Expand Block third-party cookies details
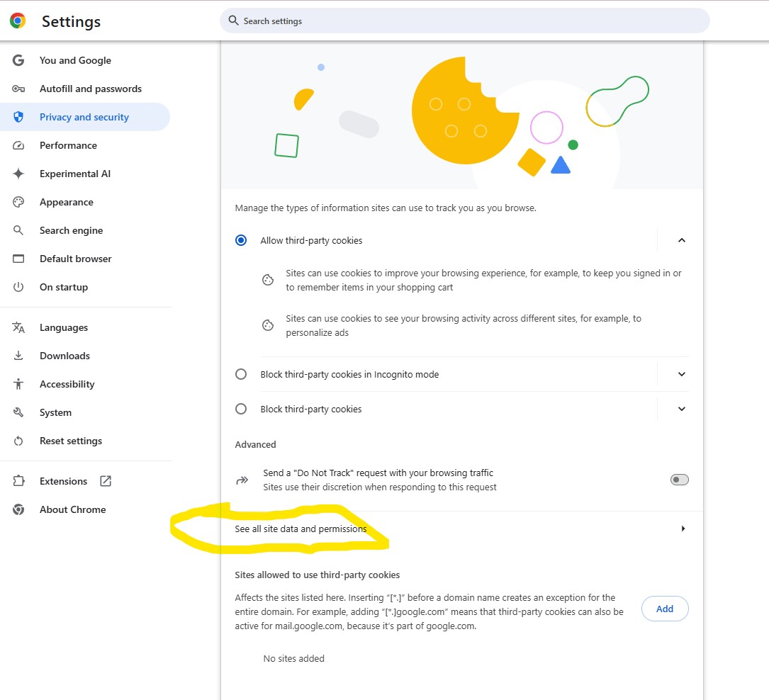The height and width of the screenshot is (700, 769). [682, 409]
